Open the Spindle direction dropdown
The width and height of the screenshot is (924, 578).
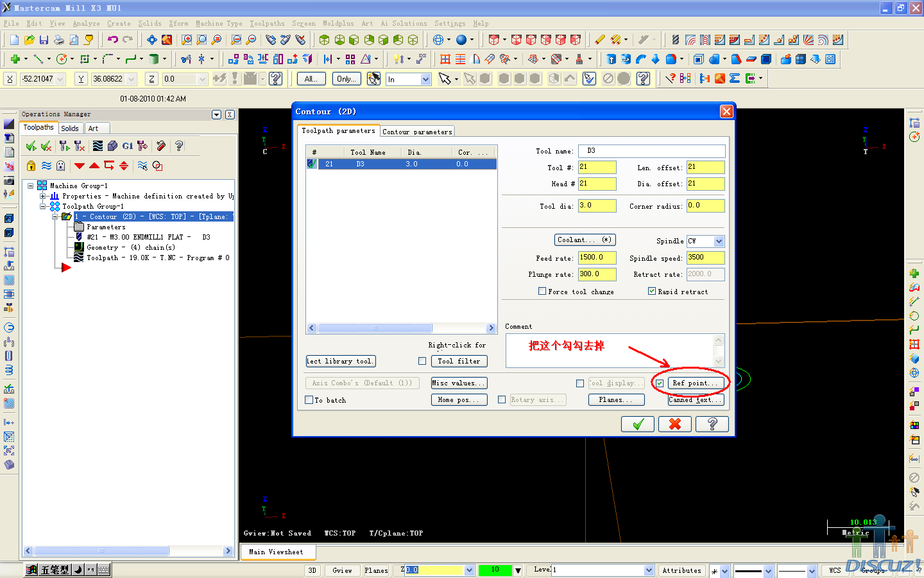[x=719, y=241]
